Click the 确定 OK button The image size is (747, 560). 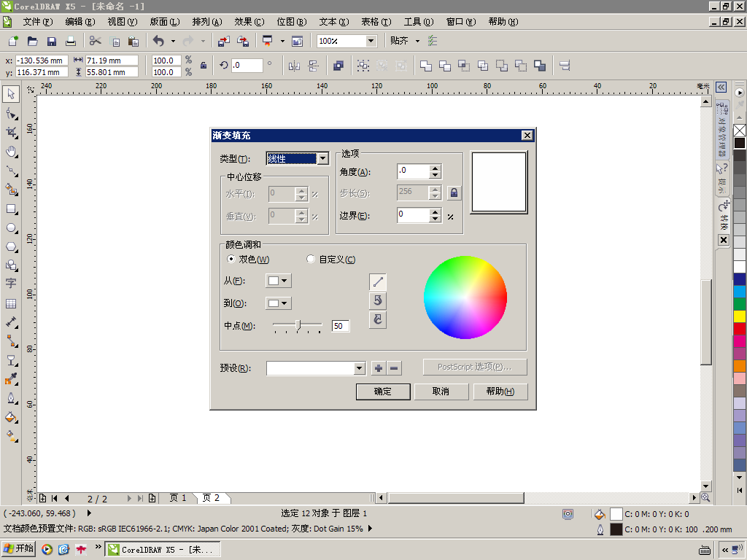[383, 392]
